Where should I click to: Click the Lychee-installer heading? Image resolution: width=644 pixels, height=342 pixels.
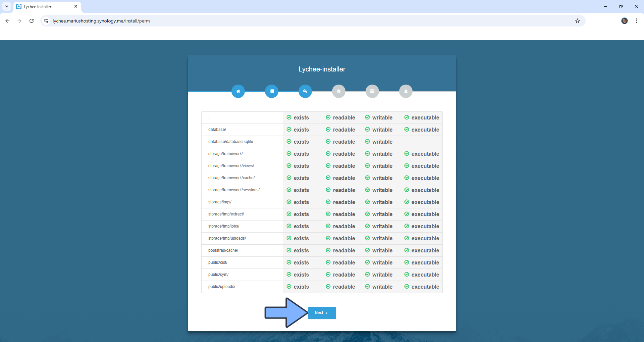pyautogui.click(x=322, y=69)
